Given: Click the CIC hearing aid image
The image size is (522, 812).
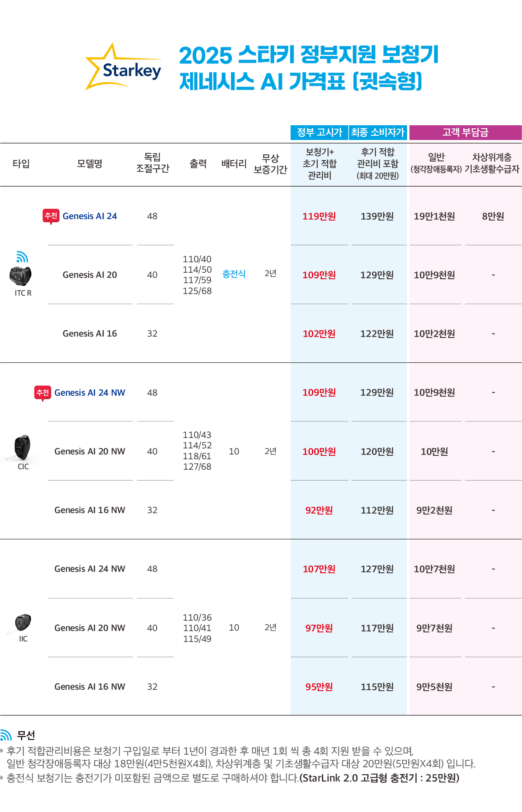Looking at the screenshot, I should click(x=22, y=447).
